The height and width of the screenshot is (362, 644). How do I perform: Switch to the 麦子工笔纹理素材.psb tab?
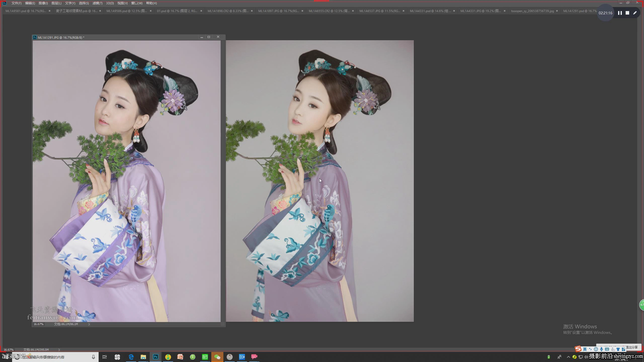tap(76, 11)
